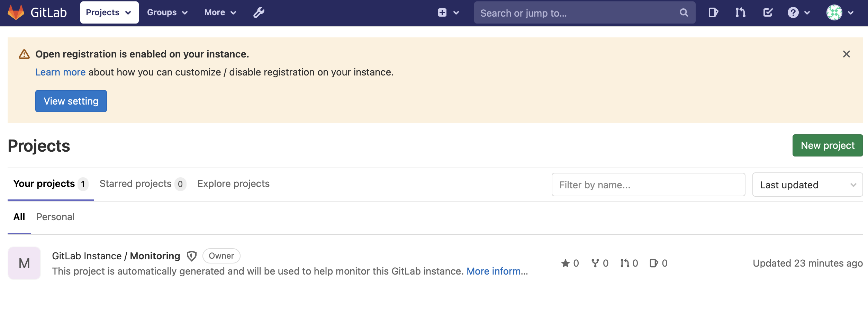The width and height of the screenshot is (868, 313).
Task: Select the Personal projects filter tab
Action: (x=55, y=217)
